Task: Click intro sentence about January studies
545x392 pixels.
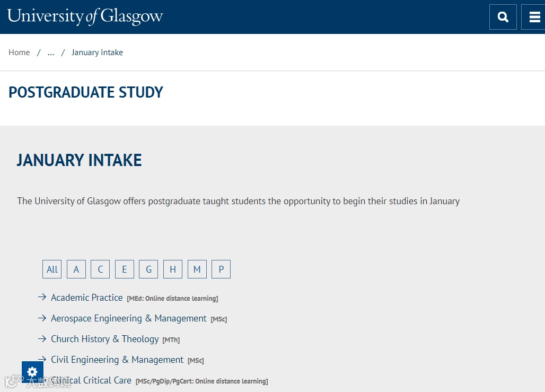Action: (x=239, y=202)
